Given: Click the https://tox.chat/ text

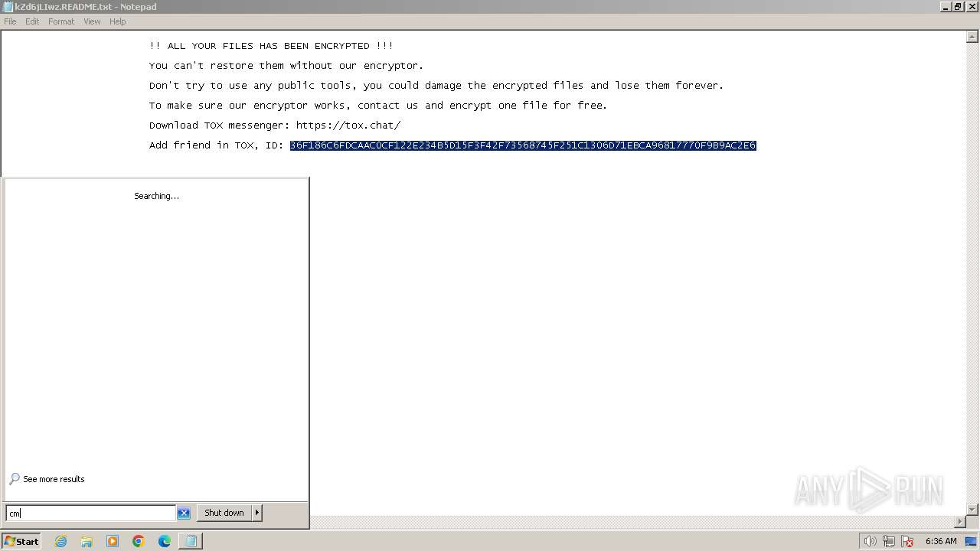Looking at the screenshot, I should coord(348,126).
